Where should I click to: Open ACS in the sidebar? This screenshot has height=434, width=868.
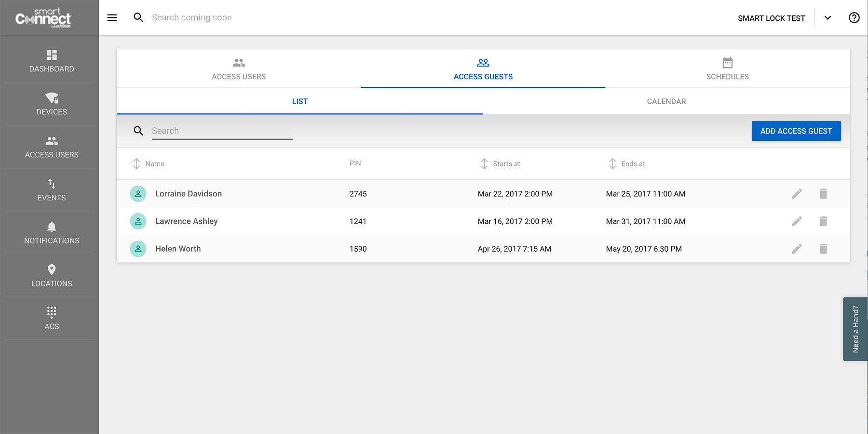pyautogui.click(x=52, y=319)
